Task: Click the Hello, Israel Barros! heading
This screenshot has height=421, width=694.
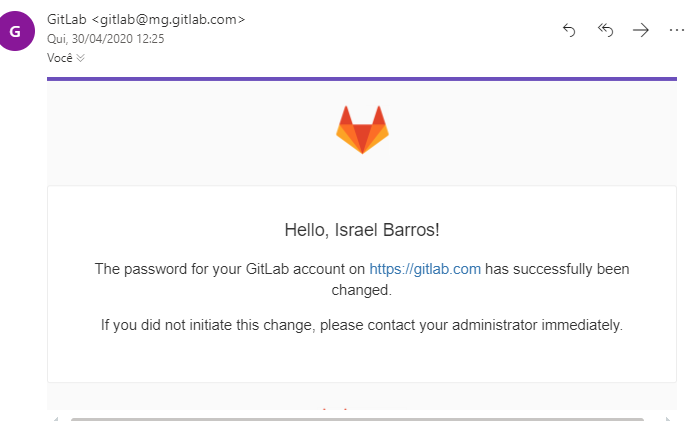Action: point(362,230)
